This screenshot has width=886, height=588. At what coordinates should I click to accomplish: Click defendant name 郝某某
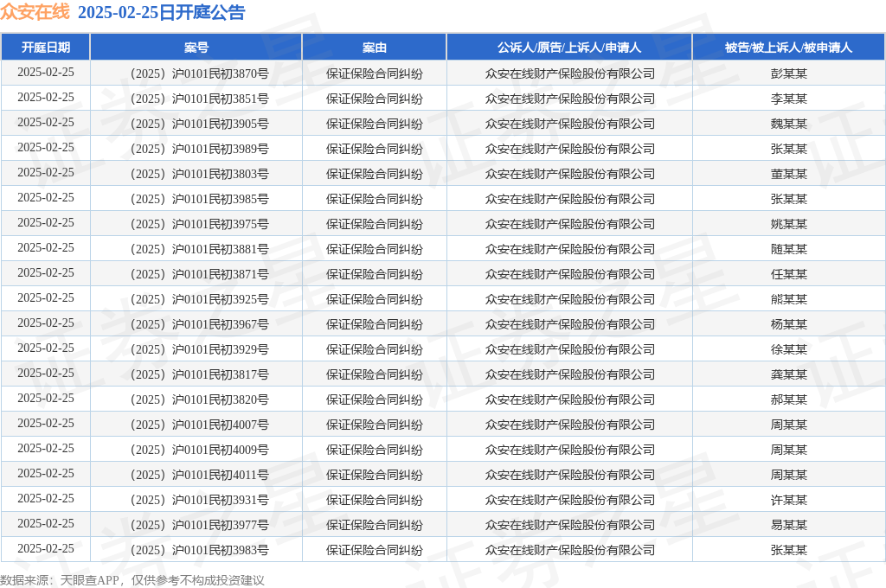789,399
